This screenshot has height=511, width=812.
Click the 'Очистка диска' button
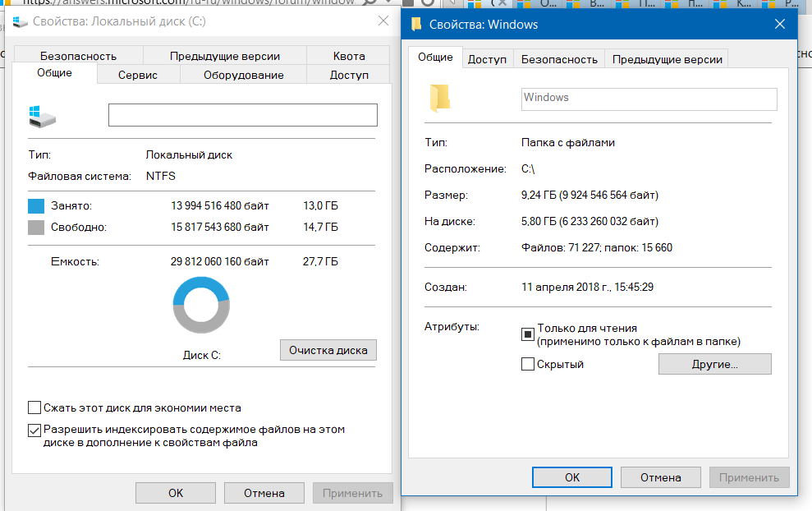tap(328, 350)
